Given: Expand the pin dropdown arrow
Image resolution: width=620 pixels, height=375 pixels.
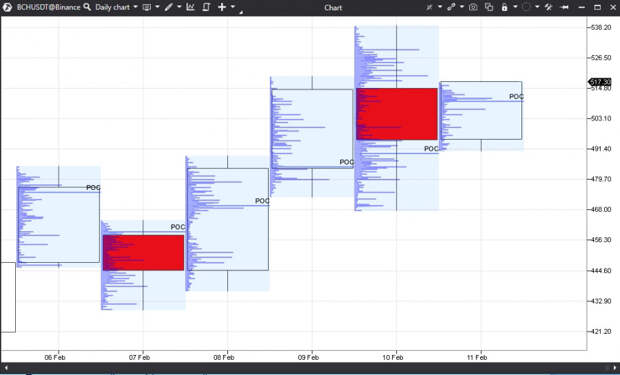Looking at the screenshot, I should [440, 7].
